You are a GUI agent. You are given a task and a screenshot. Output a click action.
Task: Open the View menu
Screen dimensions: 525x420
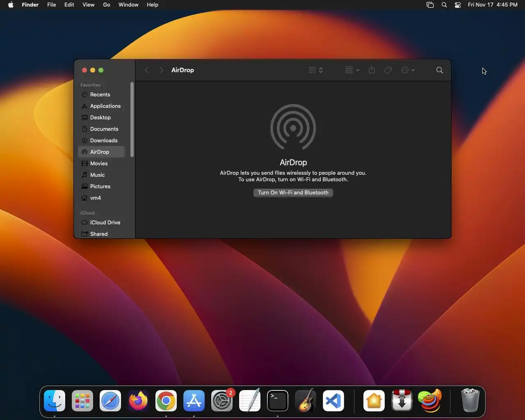89,5
